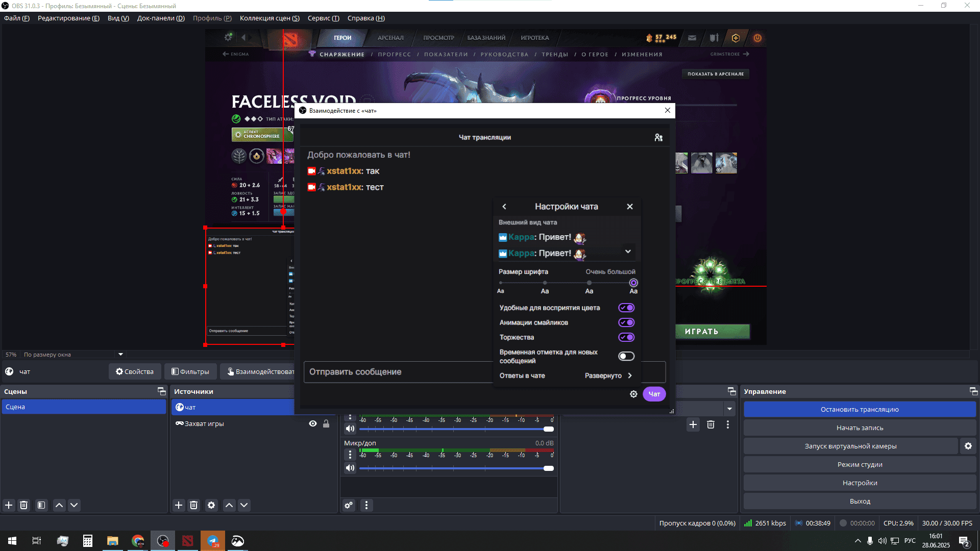Open advanced audio properties gears icon
This screenshot has width=980, height=551.
click(349, 505)
